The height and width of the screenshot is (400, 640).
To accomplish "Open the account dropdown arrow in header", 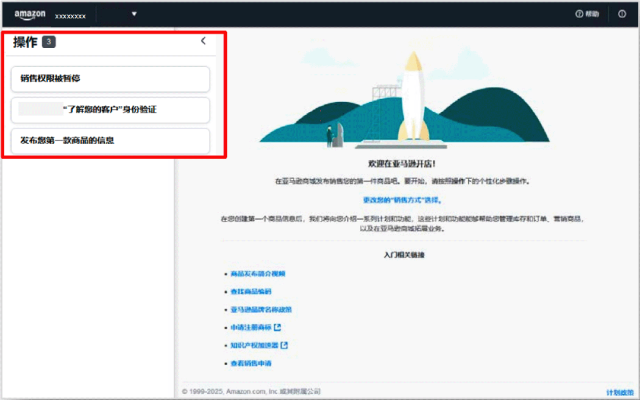I will (134, 15).
